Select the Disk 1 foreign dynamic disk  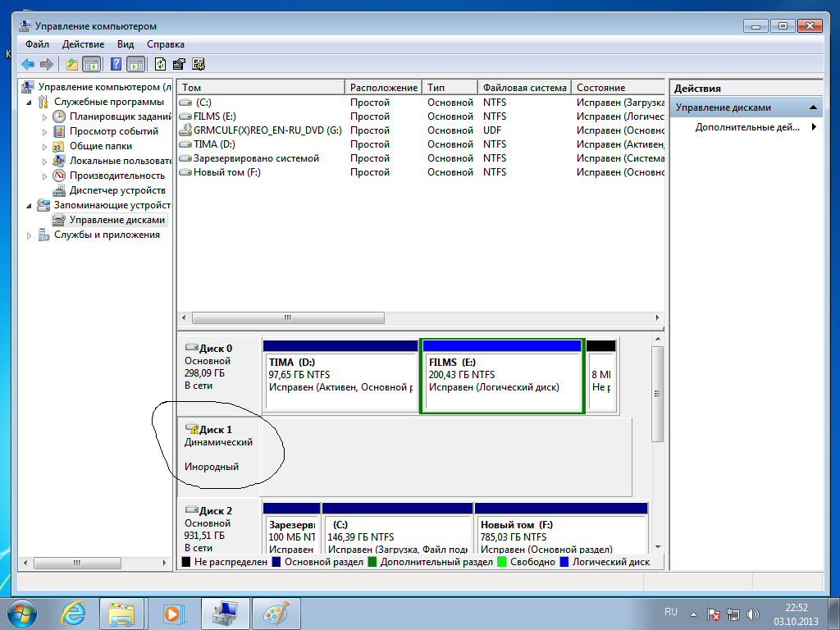[218, 448]
